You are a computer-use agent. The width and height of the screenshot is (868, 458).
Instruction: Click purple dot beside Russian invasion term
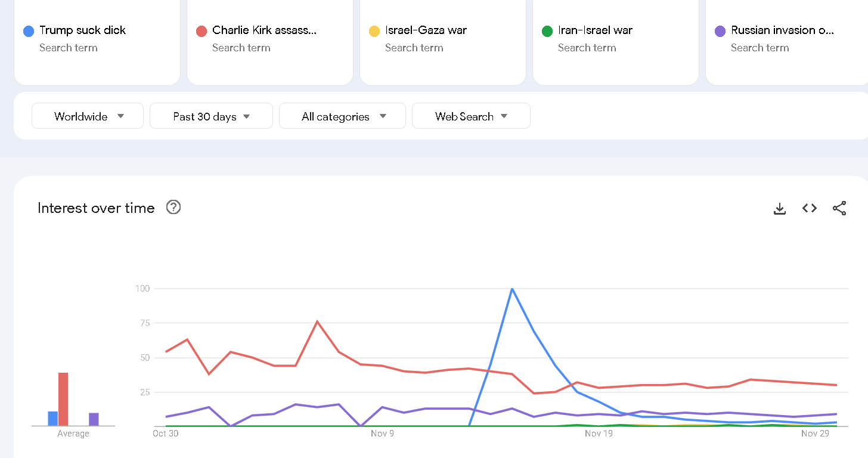point(720,31)
